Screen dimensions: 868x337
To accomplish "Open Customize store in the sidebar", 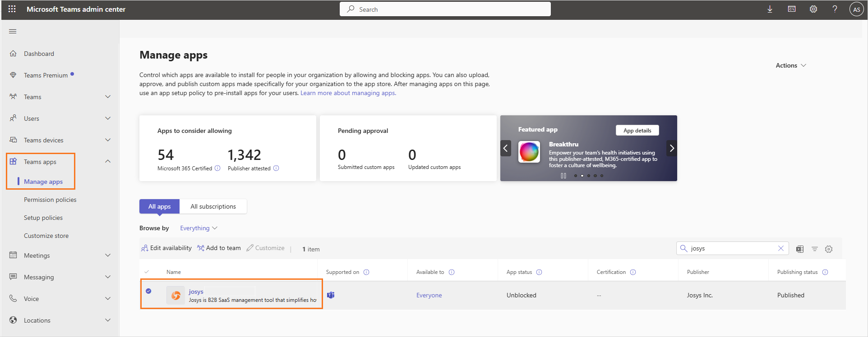I will (x=46, y=236).
